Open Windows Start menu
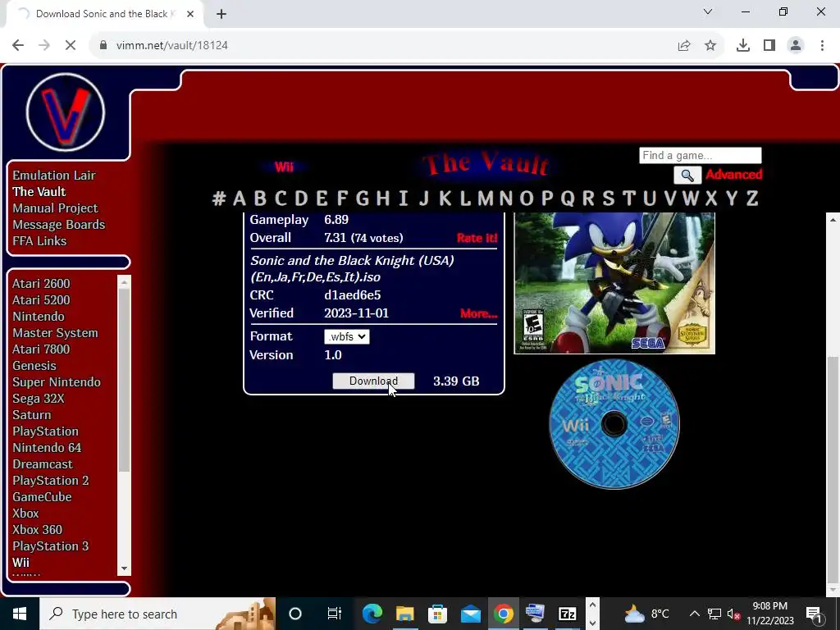840x630 pixels. point(20,614)
